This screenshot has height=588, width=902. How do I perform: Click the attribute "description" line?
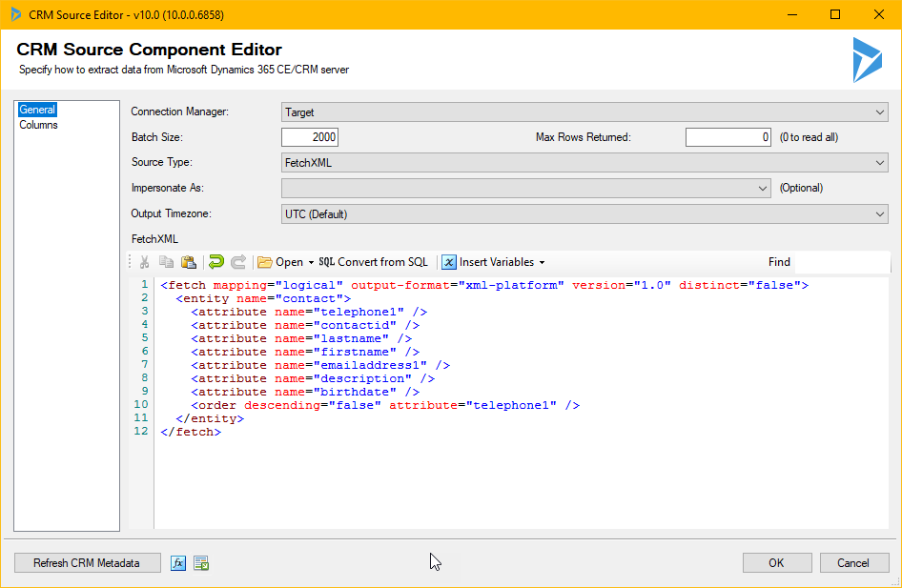[313, 378]
